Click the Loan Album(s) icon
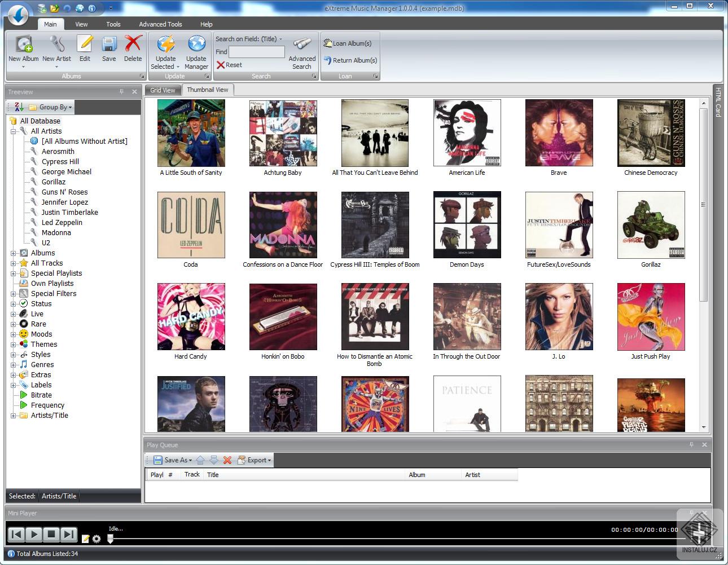 327,43
